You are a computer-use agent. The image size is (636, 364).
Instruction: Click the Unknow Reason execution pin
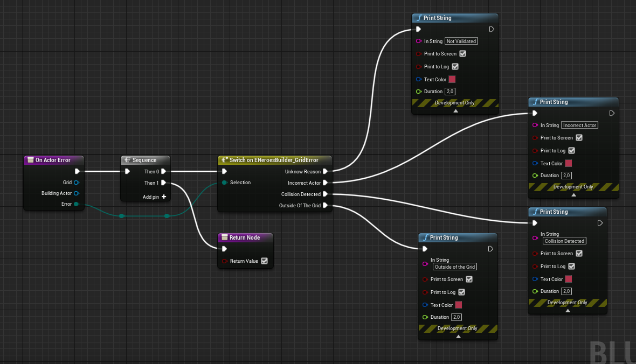(x=326, y=171)
